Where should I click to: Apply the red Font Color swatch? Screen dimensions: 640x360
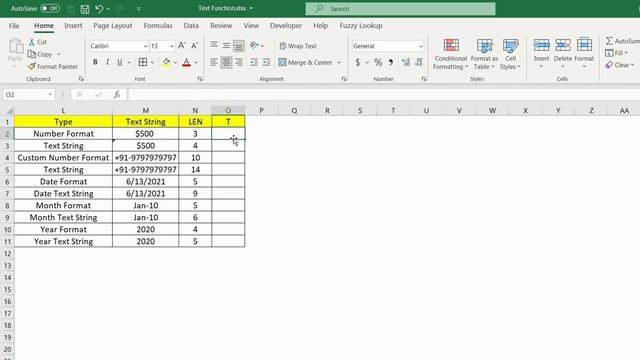pyautogui.click(x=187, y=62)
